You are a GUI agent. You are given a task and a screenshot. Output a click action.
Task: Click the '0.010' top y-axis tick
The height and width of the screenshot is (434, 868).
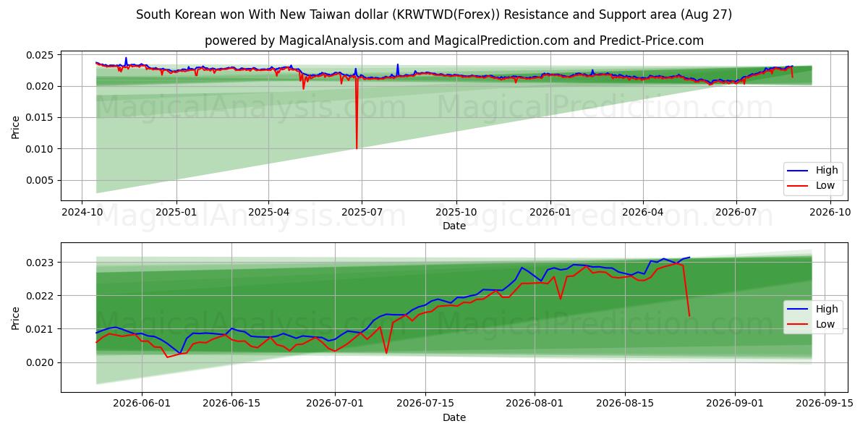tap(41, 149)
